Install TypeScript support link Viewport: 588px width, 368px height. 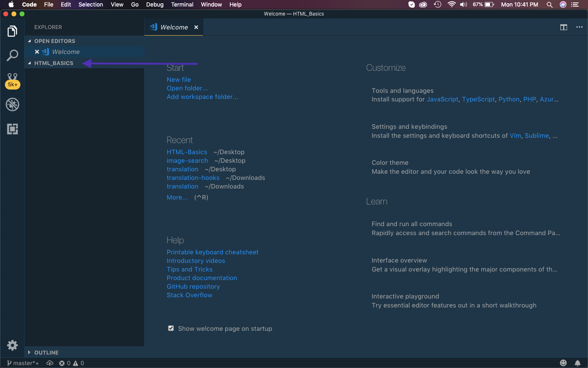click(478, 99)
